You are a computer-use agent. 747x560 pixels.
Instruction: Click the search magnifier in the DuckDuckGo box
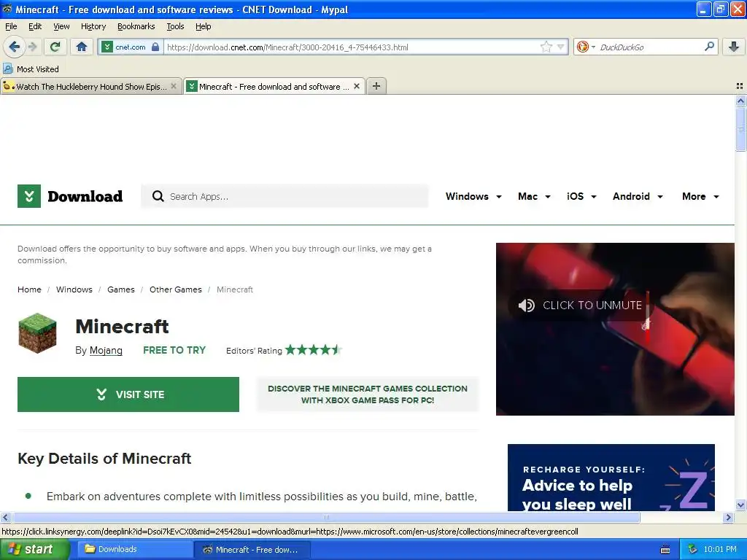click(709, 46)
